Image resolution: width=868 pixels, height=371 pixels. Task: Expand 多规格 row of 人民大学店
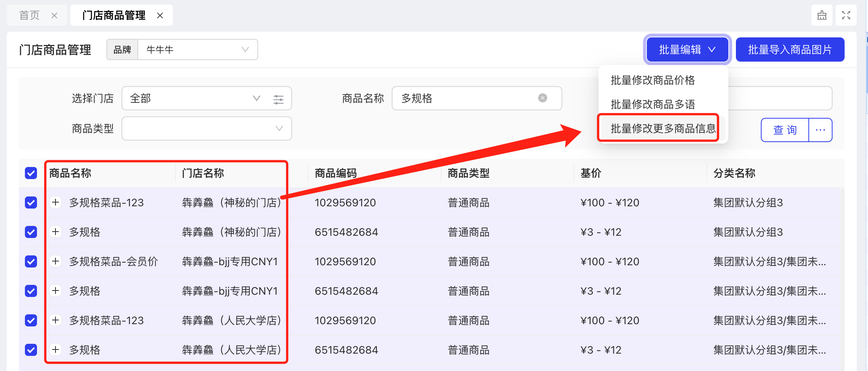coord(55,349)
